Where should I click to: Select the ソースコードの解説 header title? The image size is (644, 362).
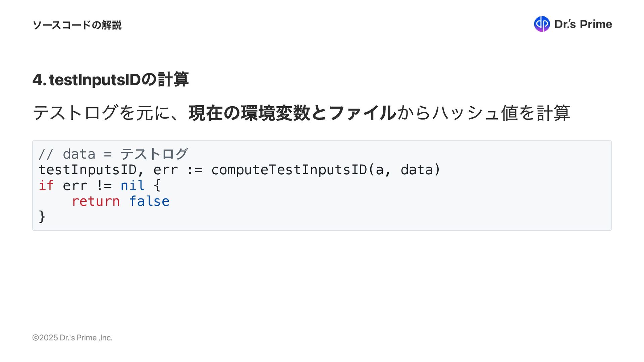tap(77, 25)
